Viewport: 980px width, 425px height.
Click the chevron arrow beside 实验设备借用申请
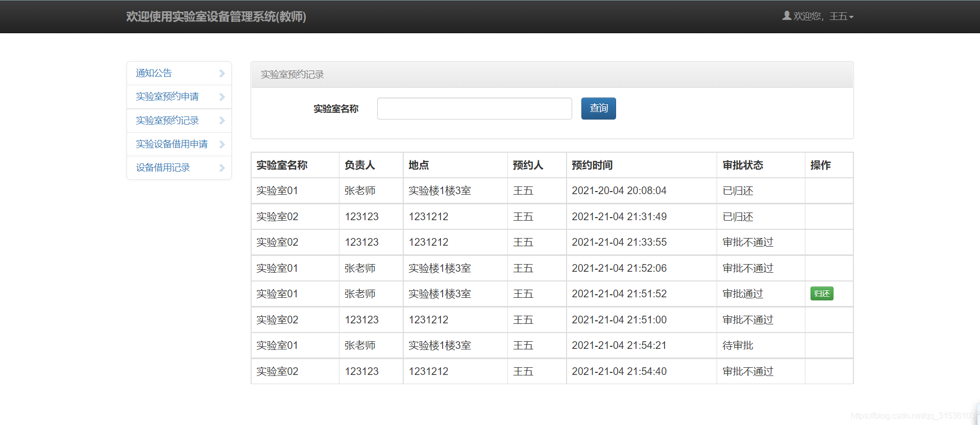[x=222, y=145]
